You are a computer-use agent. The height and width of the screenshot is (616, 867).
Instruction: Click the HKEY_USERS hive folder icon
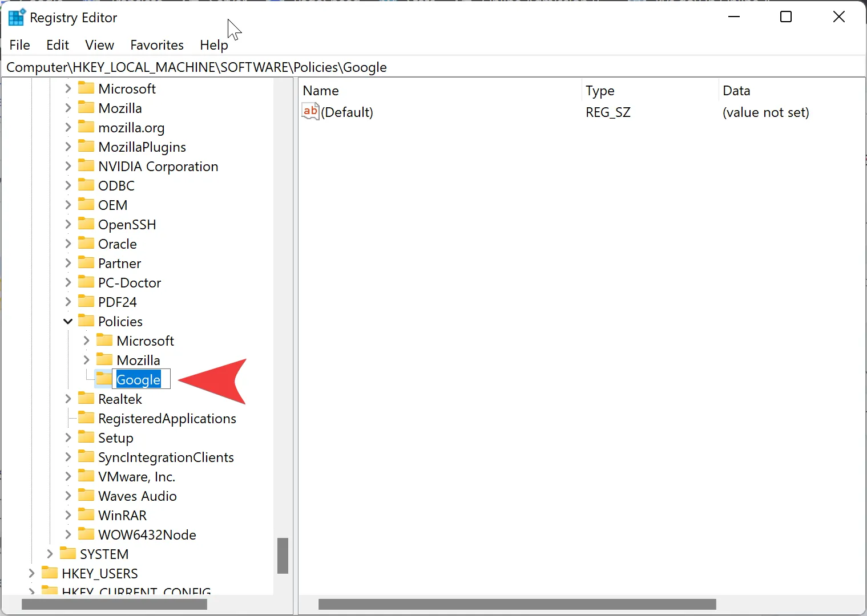coord(50,573)
